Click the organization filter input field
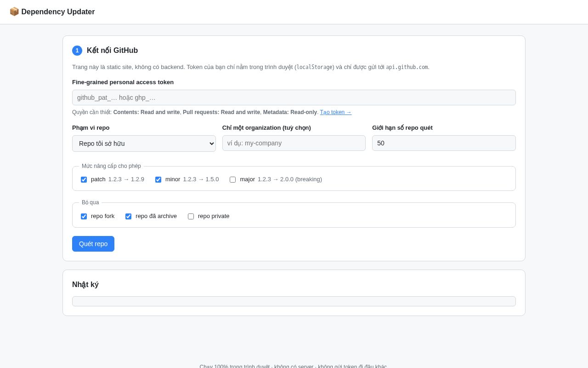The height and width of the screenshot is (368, 588). [294, 143]
